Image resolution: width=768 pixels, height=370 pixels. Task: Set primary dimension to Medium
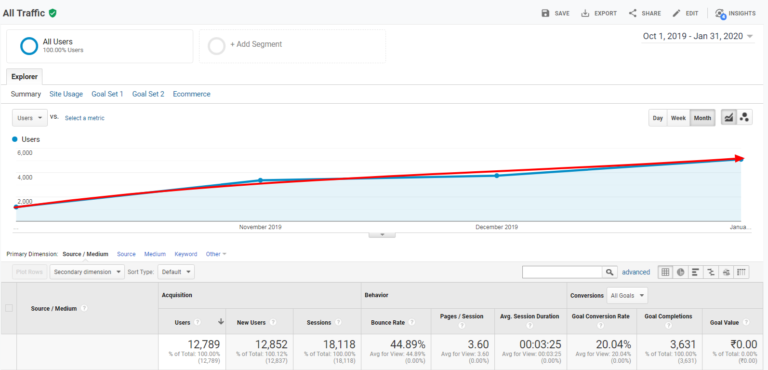click(x=155, y=254)
